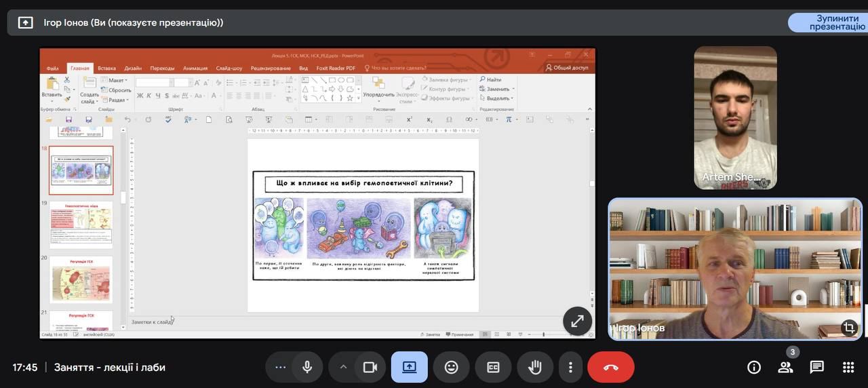This screenshot has width=868, height=388.
Task: Open the activities grid icon
Action: pos(848,367)
